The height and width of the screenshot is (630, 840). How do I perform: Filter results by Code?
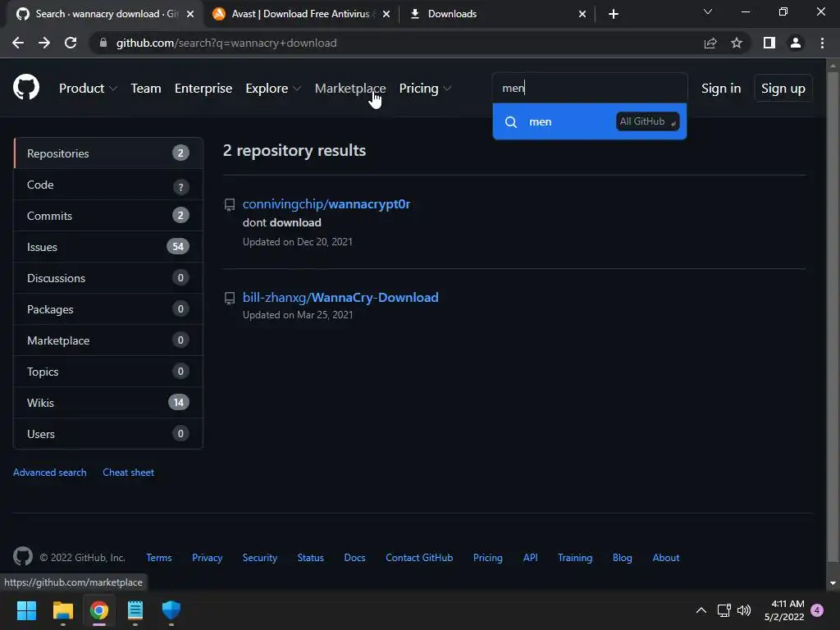(x=108, y=185)
